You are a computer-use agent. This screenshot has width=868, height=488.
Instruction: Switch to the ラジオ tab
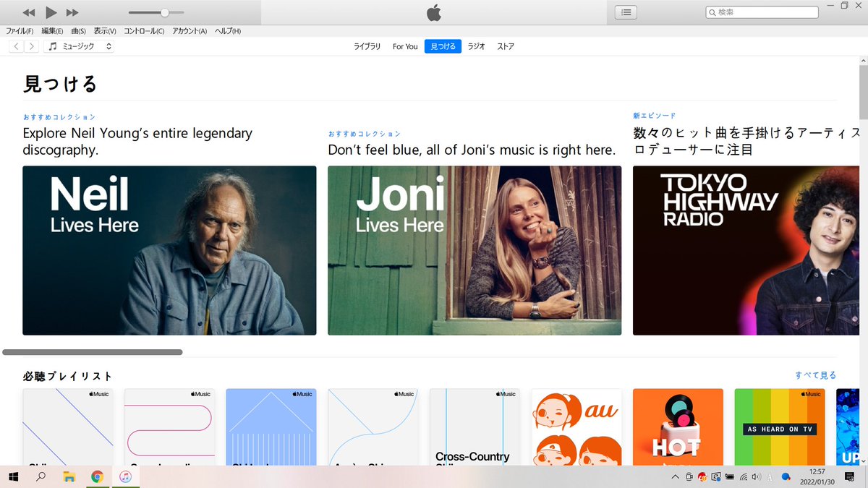pos(476,46)
